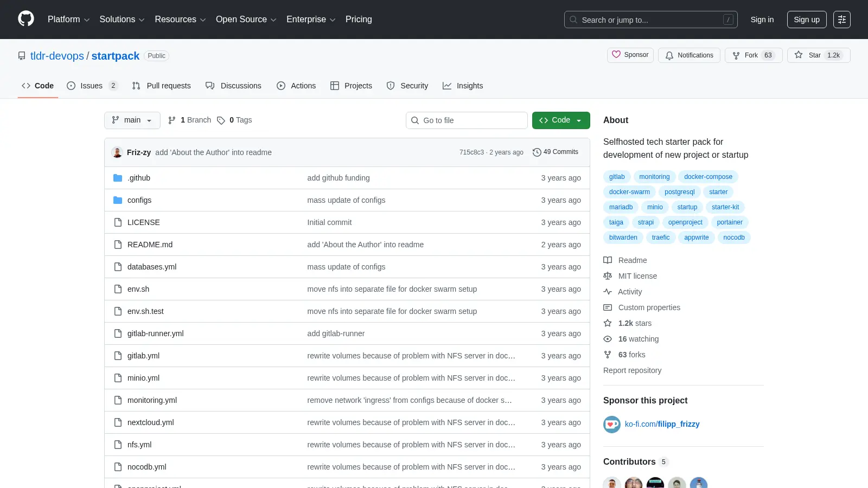The height and width of the screenshot is (488, 868).
Task: Star the startpack repository
Action: (x=819, y=55)
